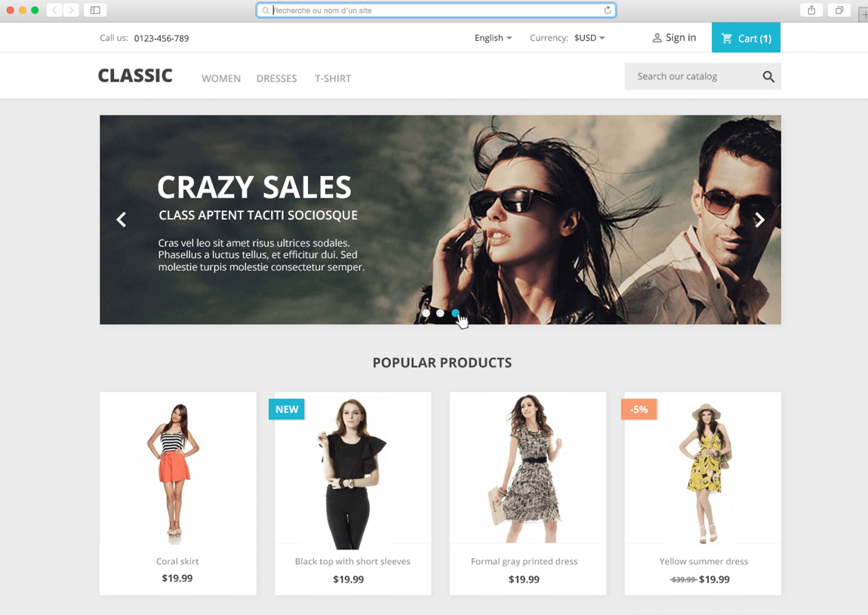Reload the page with refresh icon

click(608, 11)
